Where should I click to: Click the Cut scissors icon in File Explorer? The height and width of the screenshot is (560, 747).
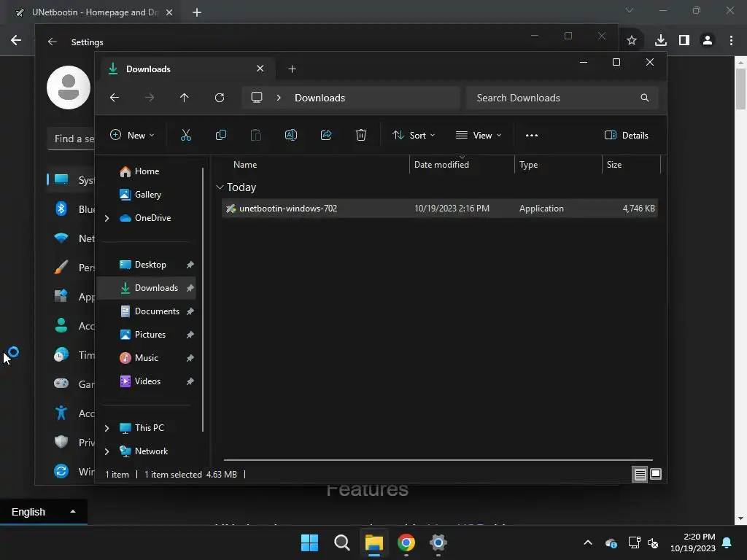[x=186, y=135]
